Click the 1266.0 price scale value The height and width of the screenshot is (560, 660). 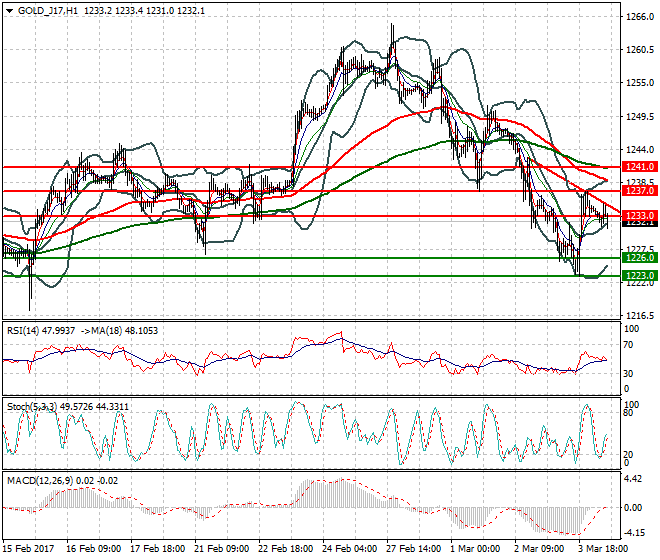(640, 17)
